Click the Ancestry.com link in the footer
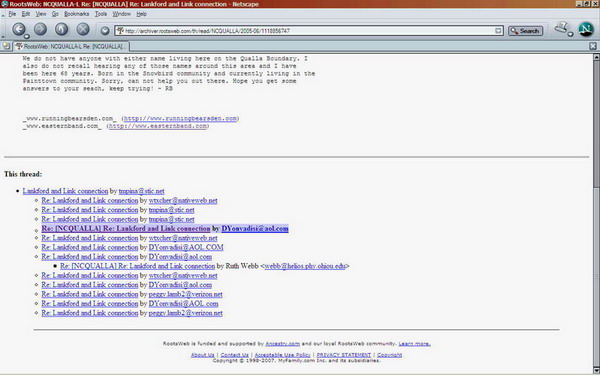 click(282, 344)
